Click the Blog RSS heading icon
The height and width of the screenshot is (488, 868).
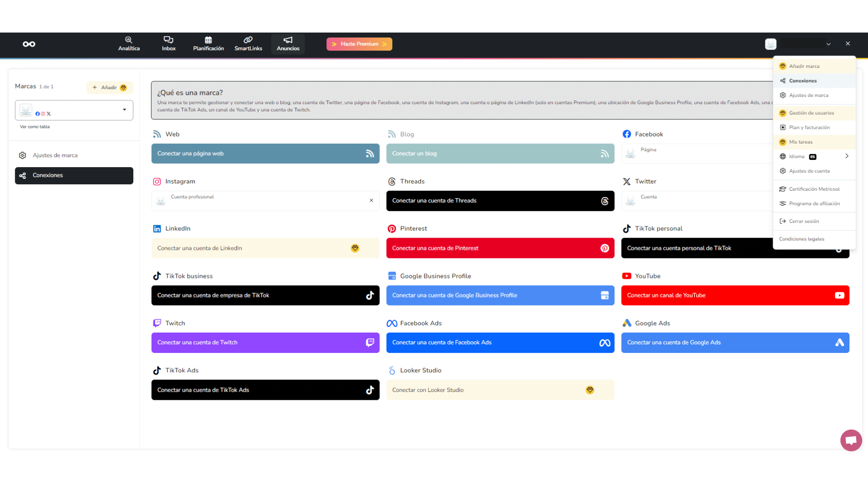coord(392,134)
